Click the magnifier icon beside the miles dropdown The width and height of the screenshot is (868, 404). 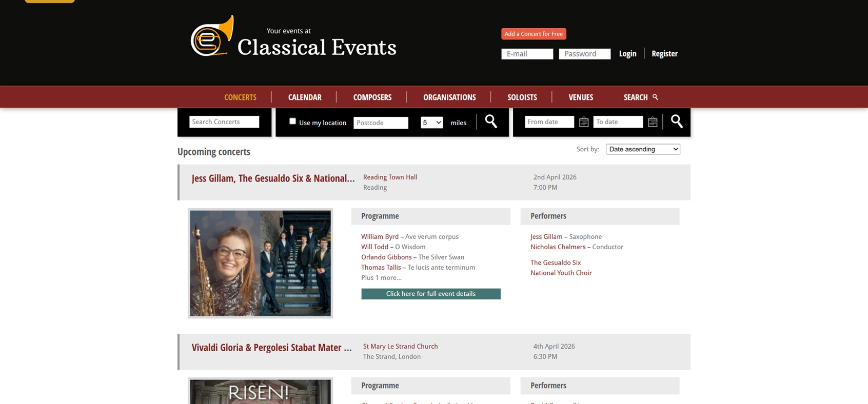pyautogui.click(x=491, y=122)
